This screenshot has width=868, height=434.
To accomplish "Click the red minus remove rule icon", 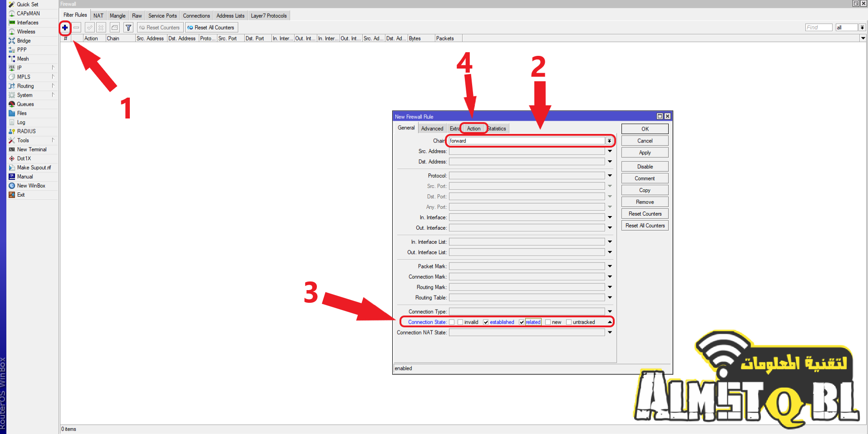I will pyautogui.click(x=77, y=28).
